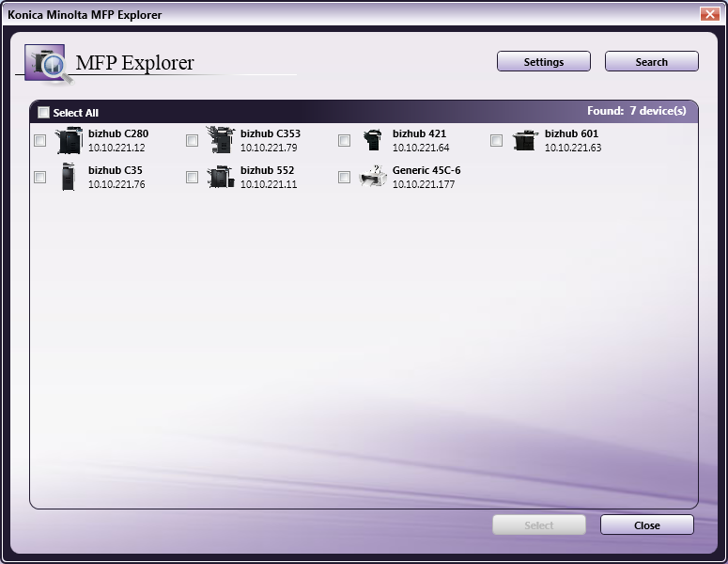Click the Generic 45C-6 device name
This screenshot has width=728, height=564.
[426, 170]
